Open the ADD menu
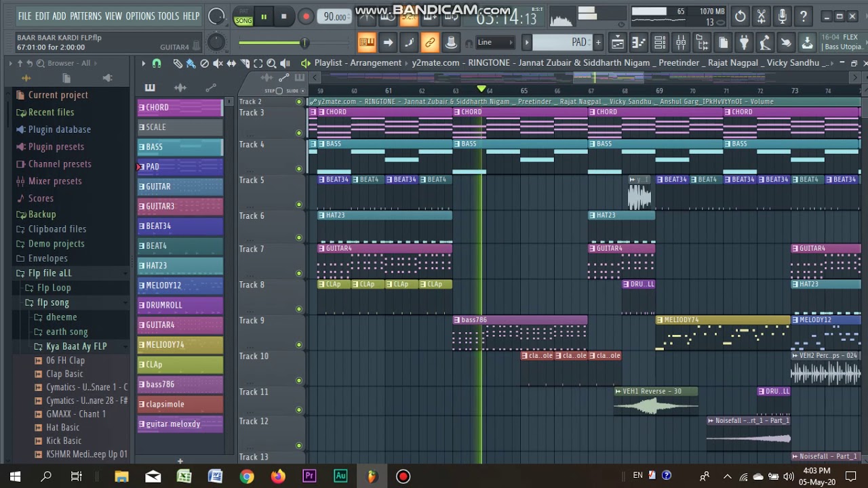The height and width of the screenshot is (488, 868). coord(60,16)
